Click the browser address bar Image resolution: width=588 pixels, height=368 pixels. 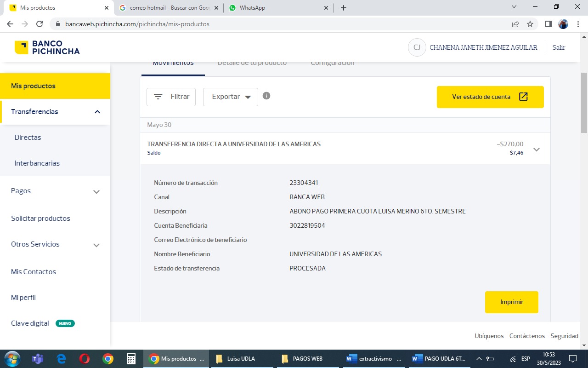click(x=276, y=24)
